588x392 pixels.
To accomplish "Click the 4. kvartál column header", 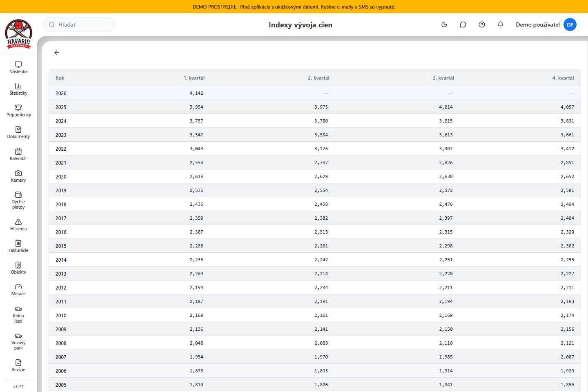I will (x=563, y=78).
